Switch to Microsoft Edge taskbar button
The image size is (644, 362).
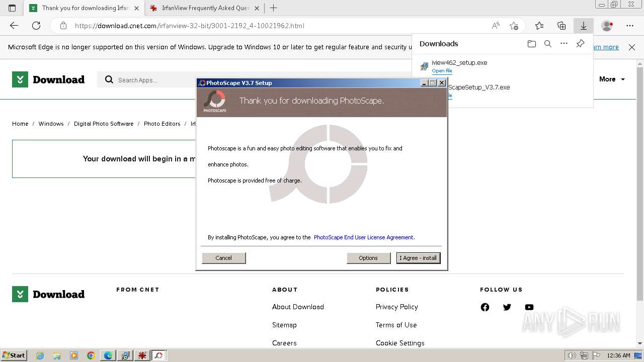(x=108, y=355)
